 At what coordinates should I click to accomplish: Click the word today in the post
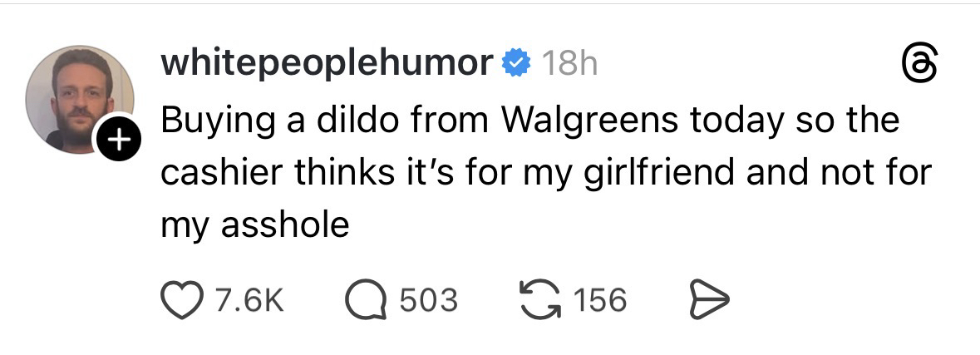tap(737, 122)
